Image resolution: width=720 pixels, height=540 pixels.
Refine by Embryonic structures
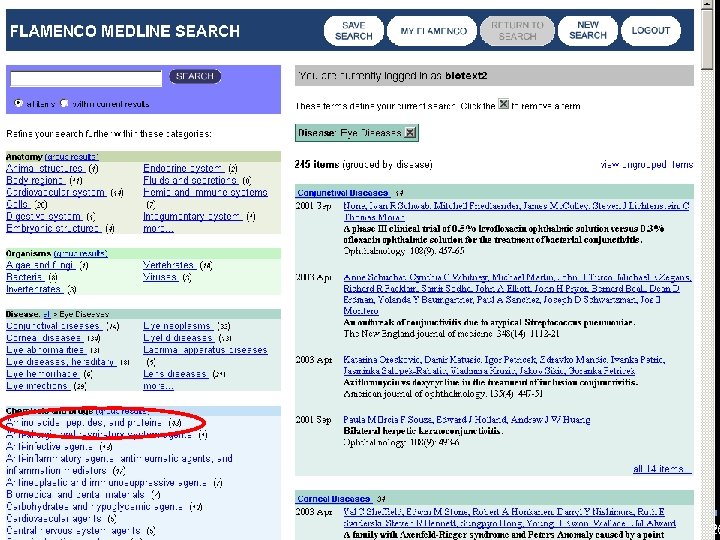click(54, 228)
